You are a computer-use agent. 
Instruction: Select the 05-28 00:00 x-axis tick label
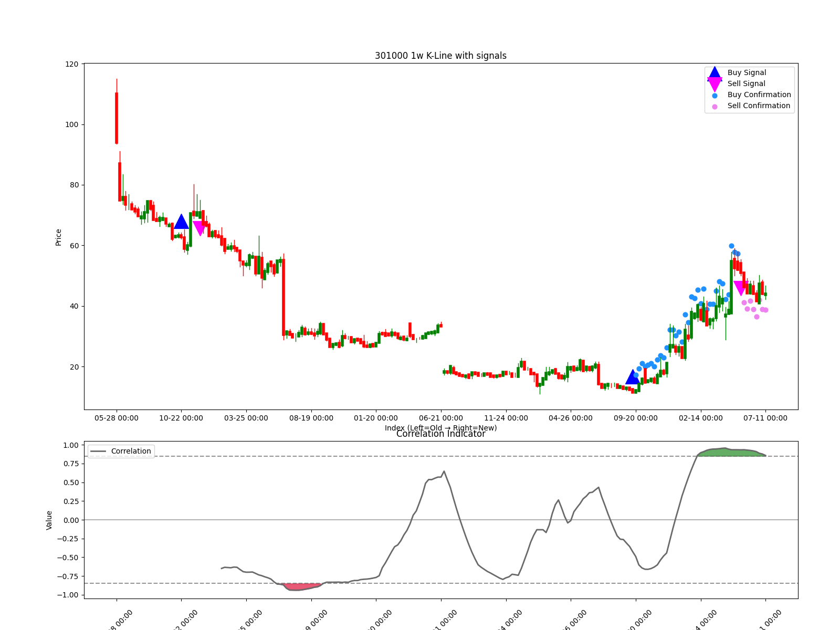pyautogui.click(x=117, y=418)
